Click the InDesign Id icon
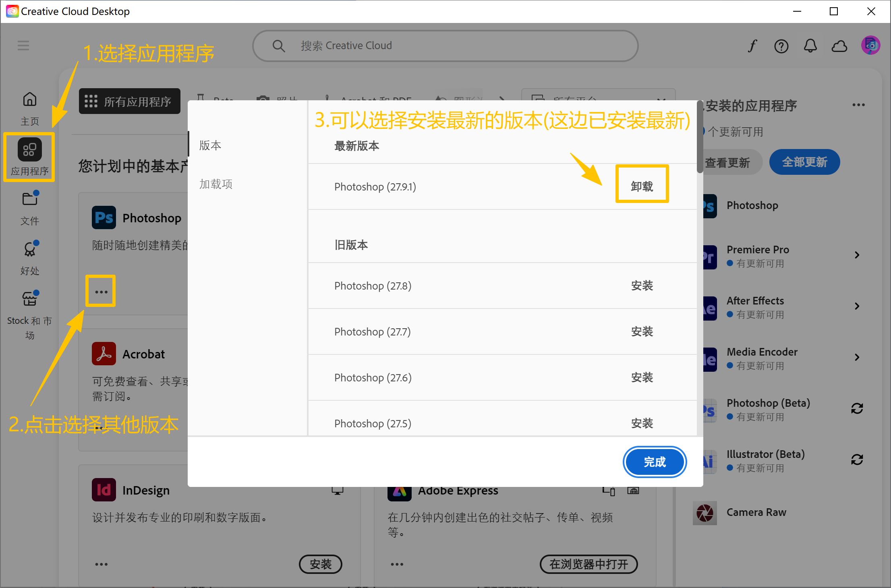The image size is (891, 588). click(x=104, y=490)
